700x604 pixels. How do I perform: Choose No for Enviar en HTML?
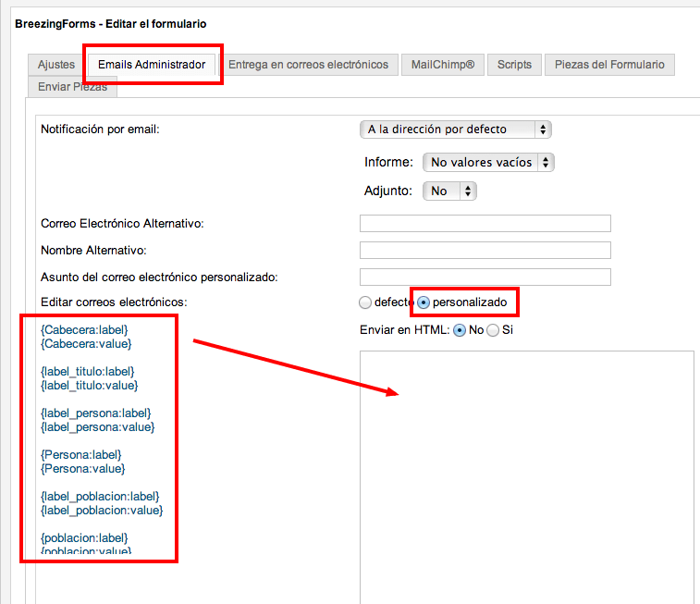point(459,330)
